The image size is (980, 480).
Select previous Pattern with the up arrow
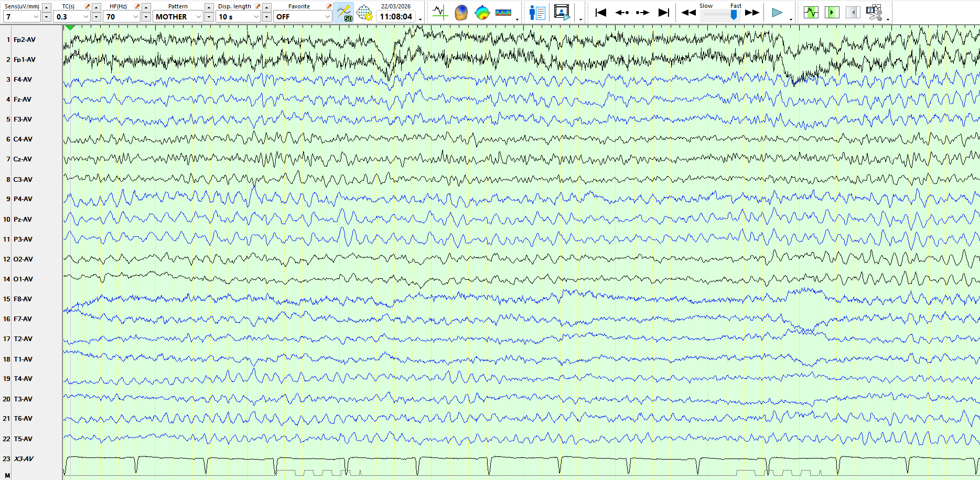click(x=209, y=7)
